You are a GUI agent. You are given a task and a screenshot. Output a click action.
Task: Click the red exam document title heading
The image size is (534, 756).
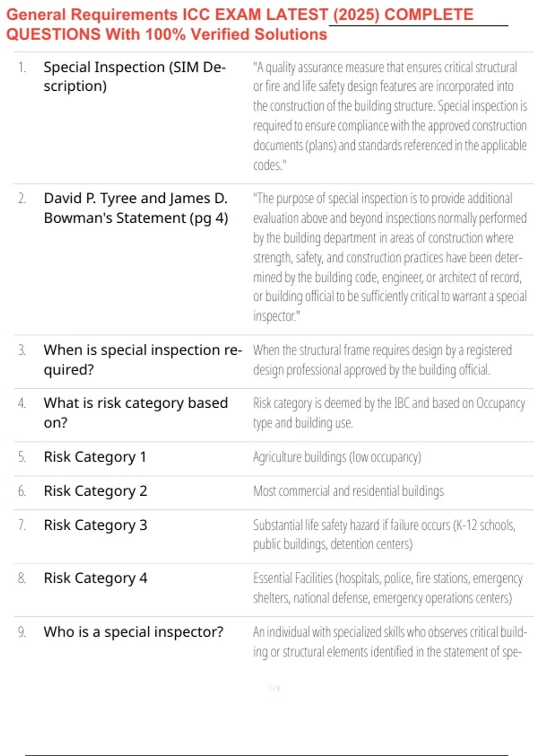point(239,24)
